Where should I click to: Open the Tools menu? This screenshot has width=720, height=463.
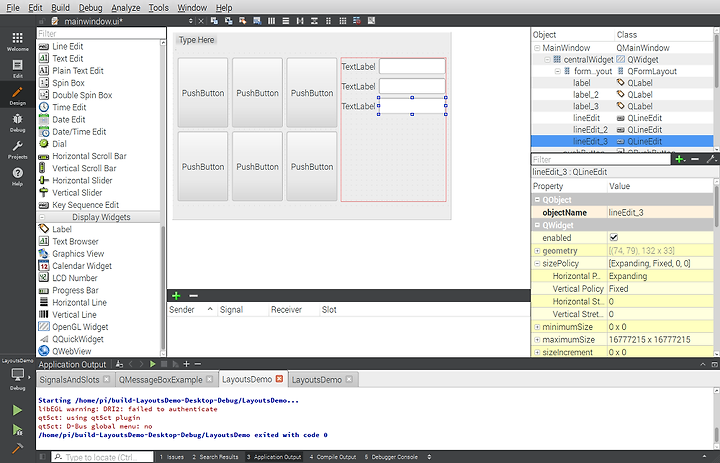(158, 7)
